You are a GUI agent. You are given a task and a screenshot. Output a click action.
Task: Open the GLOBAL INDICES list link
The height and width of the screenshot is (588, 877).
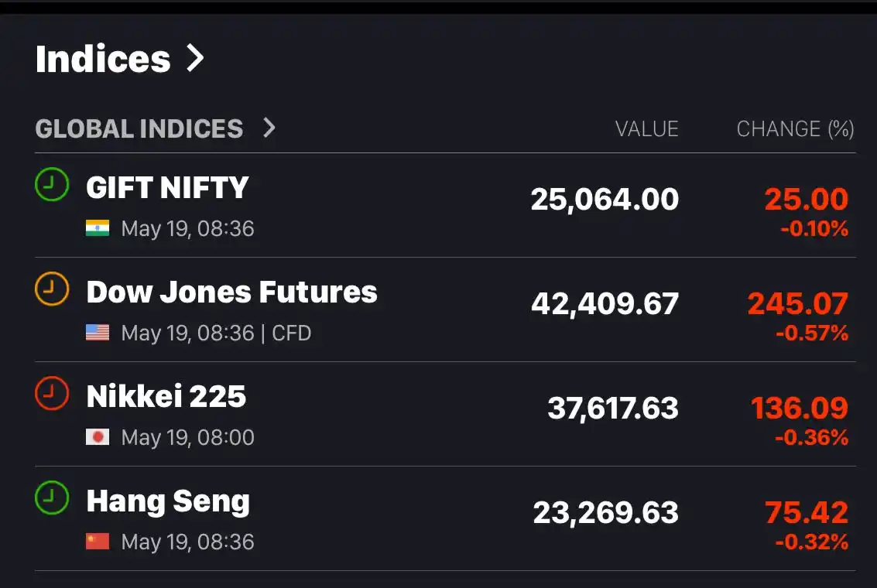pos(139,128)
